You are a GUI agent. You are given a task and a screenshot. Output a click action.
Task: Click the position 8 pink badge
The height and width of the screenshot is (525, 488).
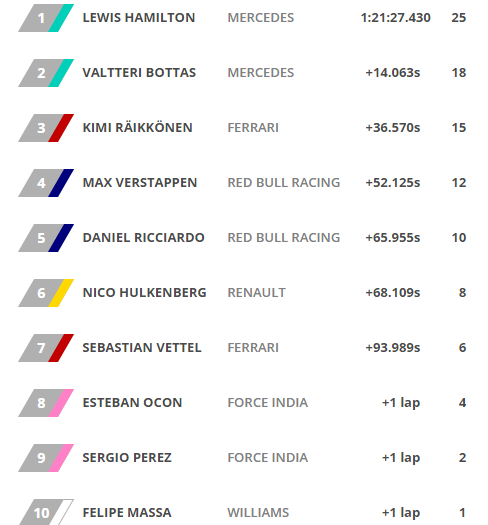pyautogui.click(x=46, y=403)
